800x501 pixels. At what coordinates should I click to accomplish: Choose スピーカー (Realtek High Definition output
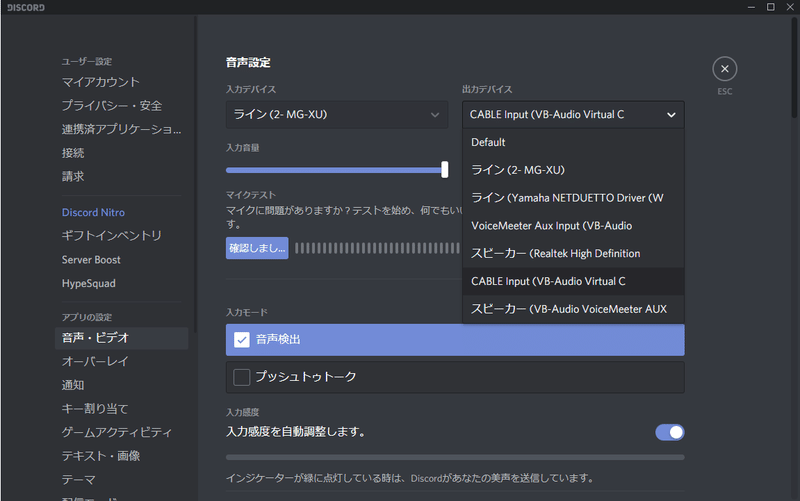tap(573, 254)
